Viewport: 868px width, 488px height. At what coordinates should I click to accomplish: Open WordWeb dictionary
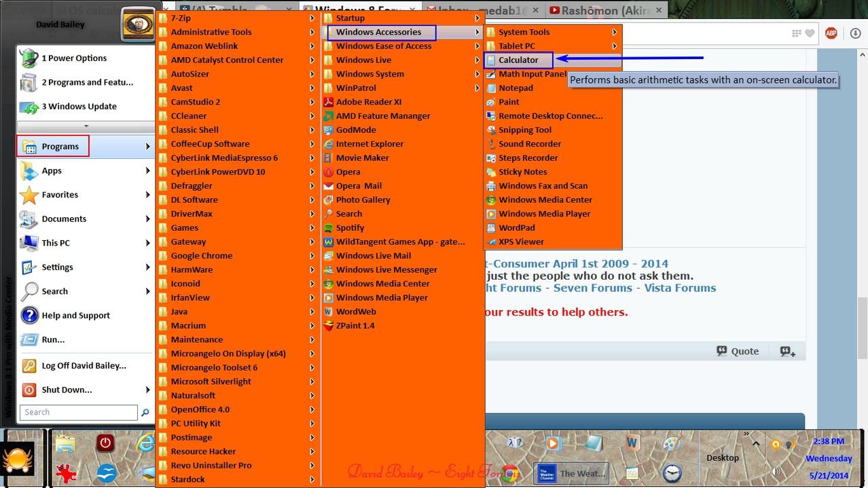pos(356,312)
